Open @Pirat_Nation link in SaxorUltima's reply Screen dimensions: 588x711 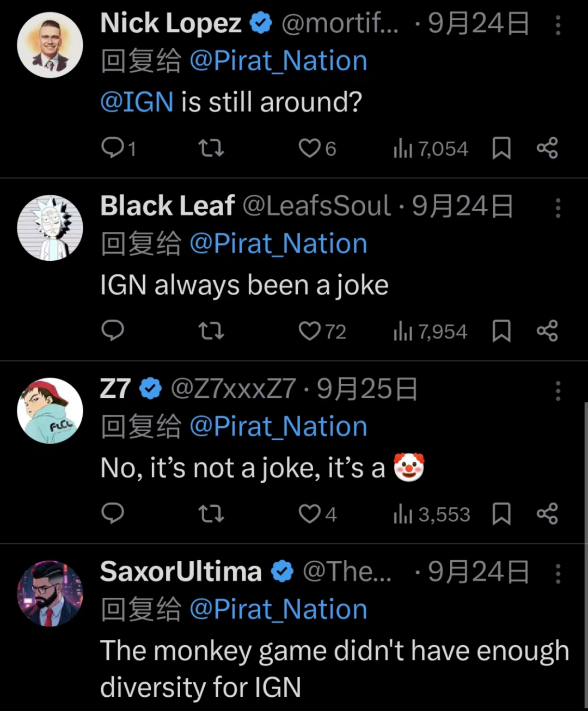tap(278, 609)
